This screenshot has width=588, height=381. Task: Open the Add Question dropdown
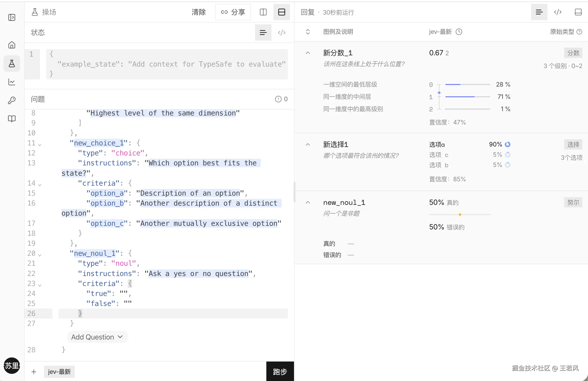(x=97, y=337)
